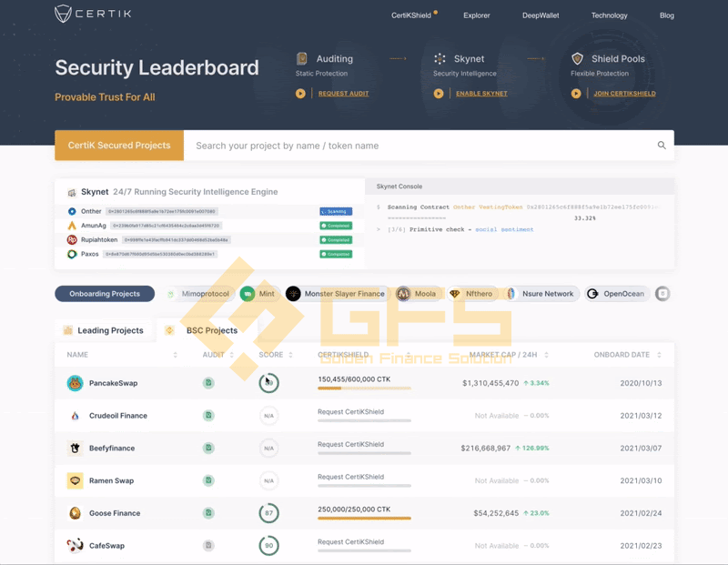Click the CafeSwap score 90 circle
728x565 pixels.
268,546
